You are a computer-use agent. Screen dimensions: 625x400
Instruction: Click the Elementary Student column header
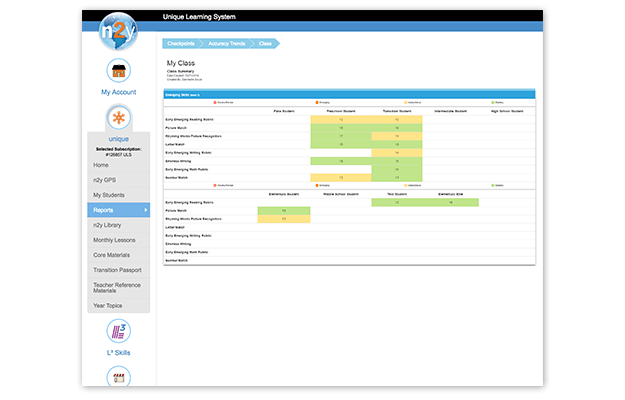284,194
